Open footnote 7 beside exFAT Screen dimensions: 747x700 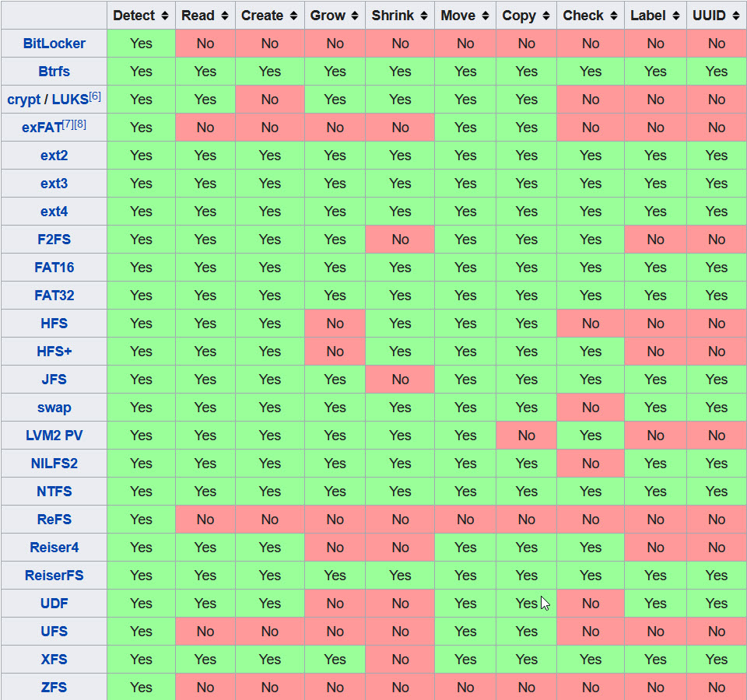point(68,124)
